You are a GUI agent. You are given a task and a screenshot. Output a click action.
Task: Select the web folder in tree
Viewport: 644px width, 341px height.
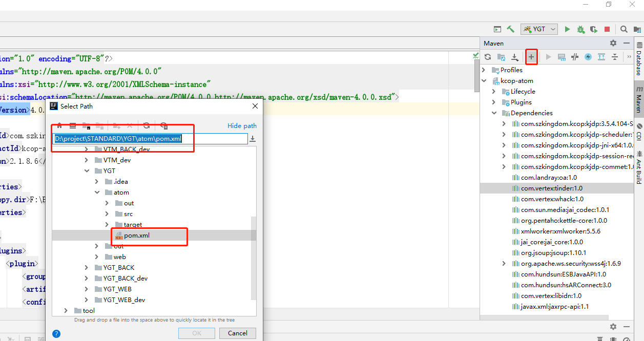pos(119,257)
